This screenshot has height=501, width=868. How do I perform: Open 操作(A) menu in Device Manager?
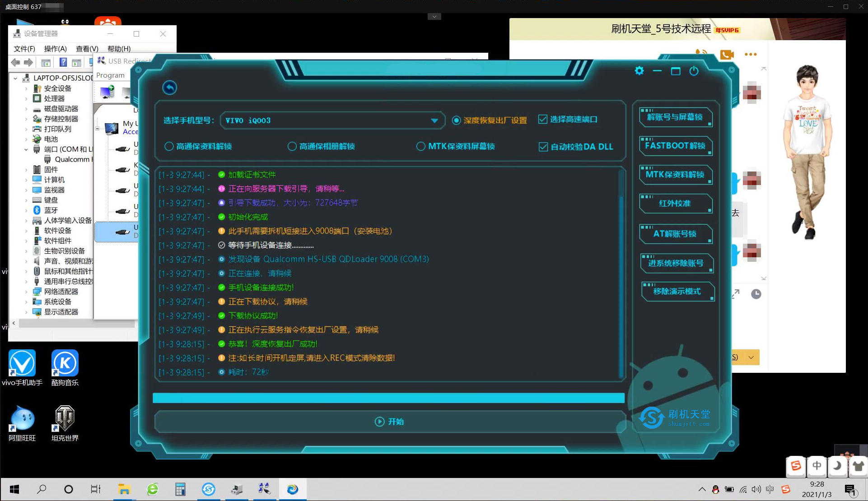coord(55,49)
